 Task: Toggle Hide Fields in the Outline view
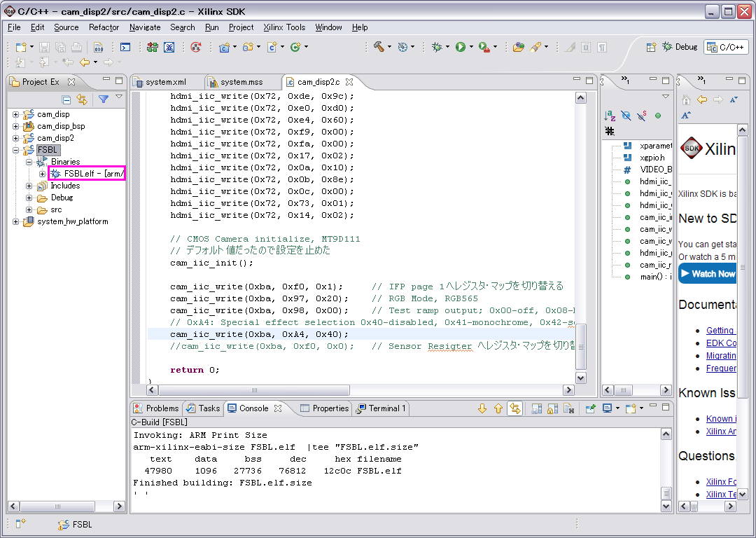pyautogui.click(x=626, y=116)
